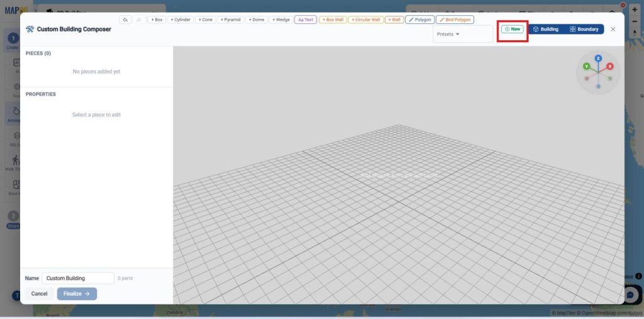Add a Cone shape
Image resolution: width=644 pixels, height=319 pixels.
(206, 19)
